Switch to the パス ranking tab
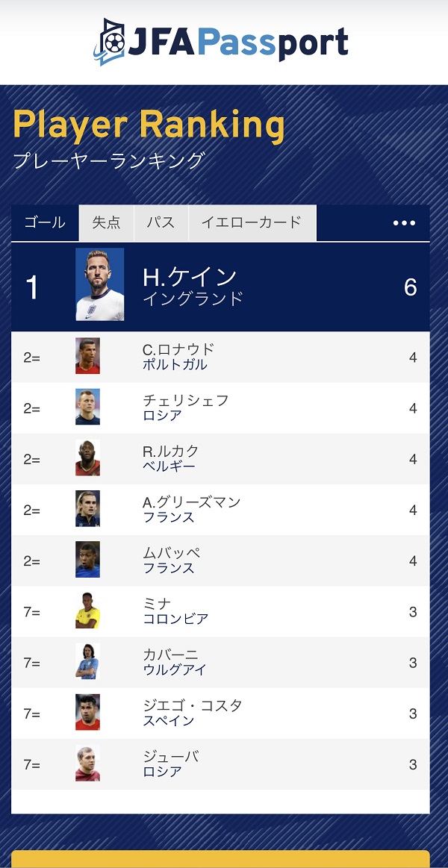The image size is (448, 868). (159, 222)
